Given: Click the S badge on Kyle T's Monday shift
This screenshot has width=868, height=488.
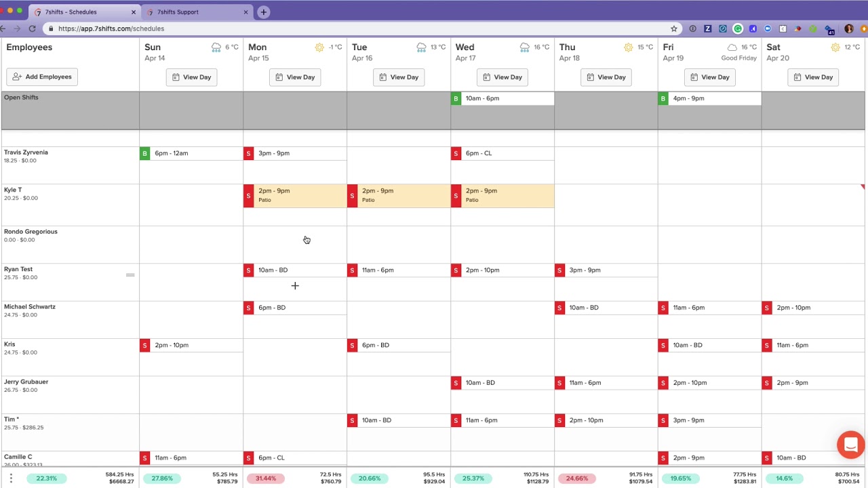Looking at the screenshot, I should coord(248,196).
